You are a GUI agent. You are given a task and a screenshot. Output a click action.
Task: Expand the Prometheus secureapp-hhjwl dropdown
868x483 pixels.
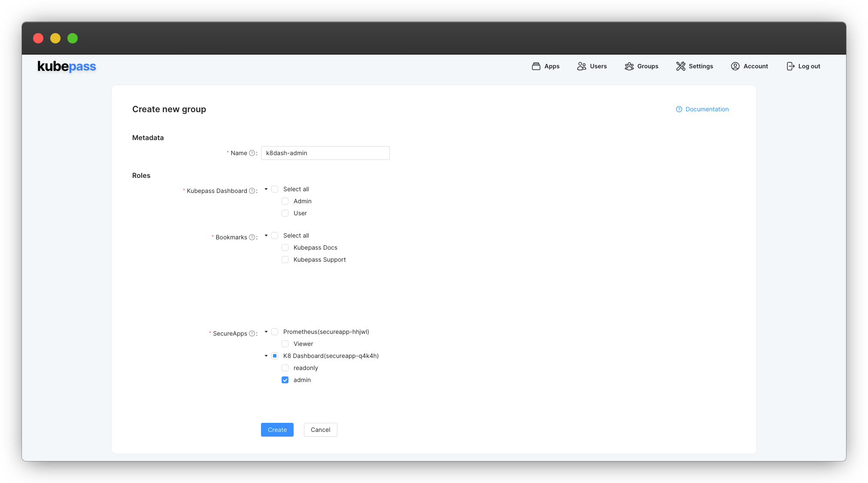(266, 331)
